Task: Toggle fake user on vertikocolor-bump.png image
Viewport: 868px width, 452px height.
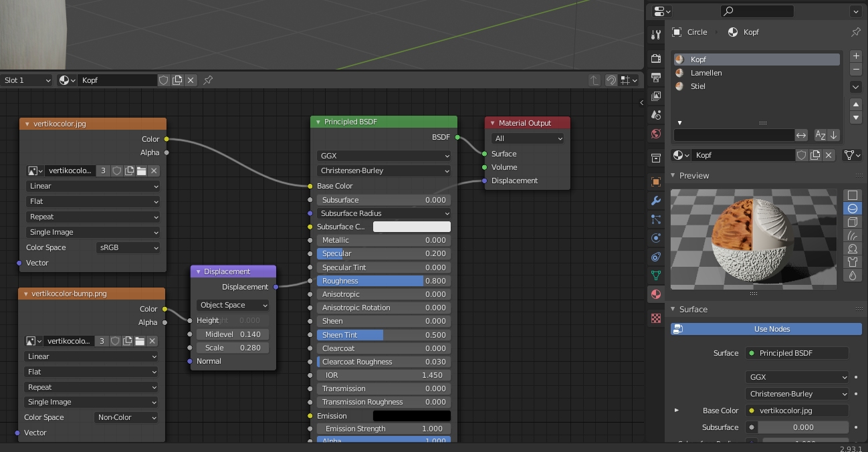Action: tap(115, 341)
